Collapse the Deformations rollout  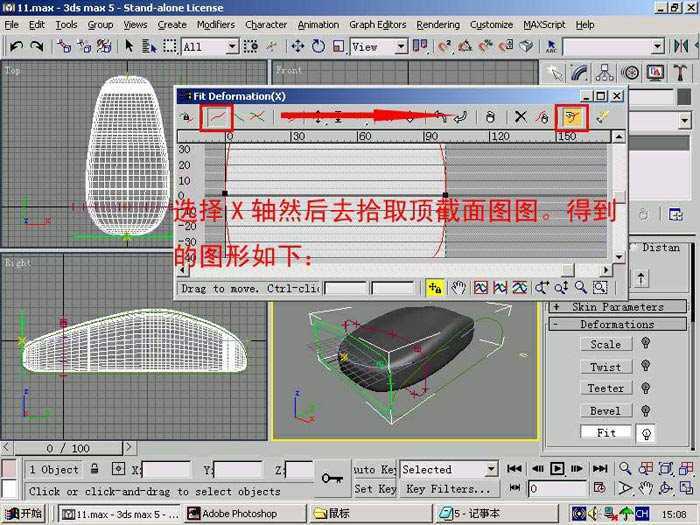click(x=617, y=325)
